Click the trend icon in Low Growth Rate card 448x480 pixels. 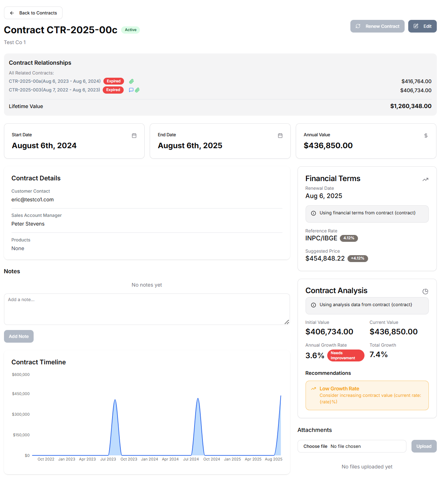coord(313,389)
